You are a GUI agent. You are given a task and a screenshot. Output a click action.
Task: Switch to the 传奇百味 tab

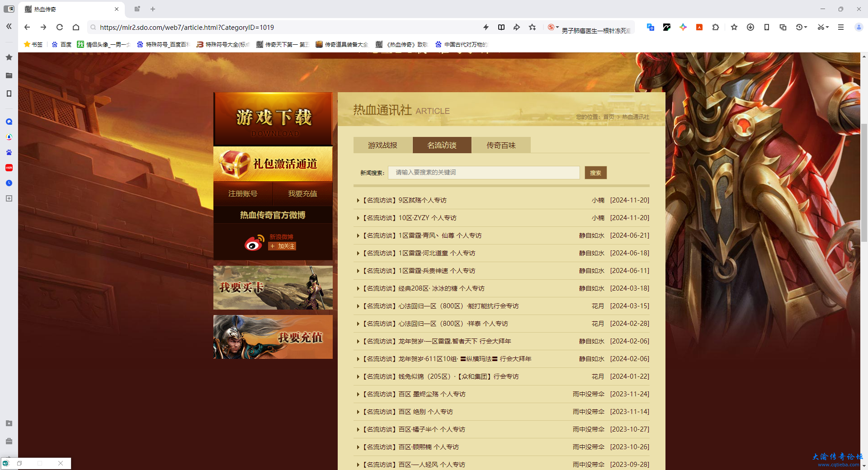coord(501,145)
